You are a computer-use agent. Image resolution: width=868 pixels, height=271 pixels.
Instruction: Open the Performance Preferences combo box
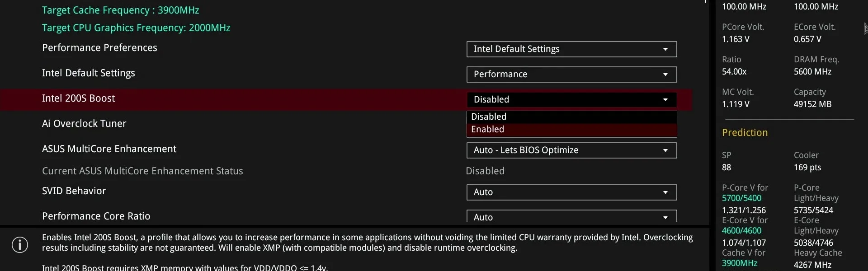point(571,49)
